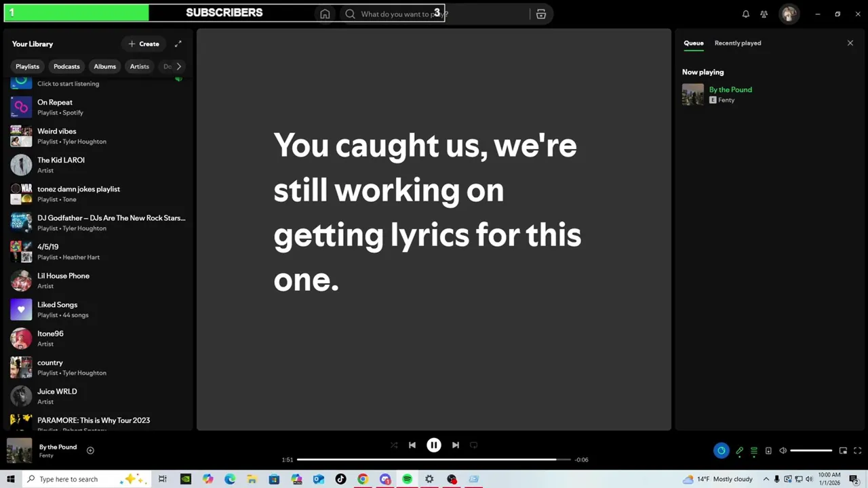Open Windows Start menu
868x488 pixels.
[x=10, y=479]
